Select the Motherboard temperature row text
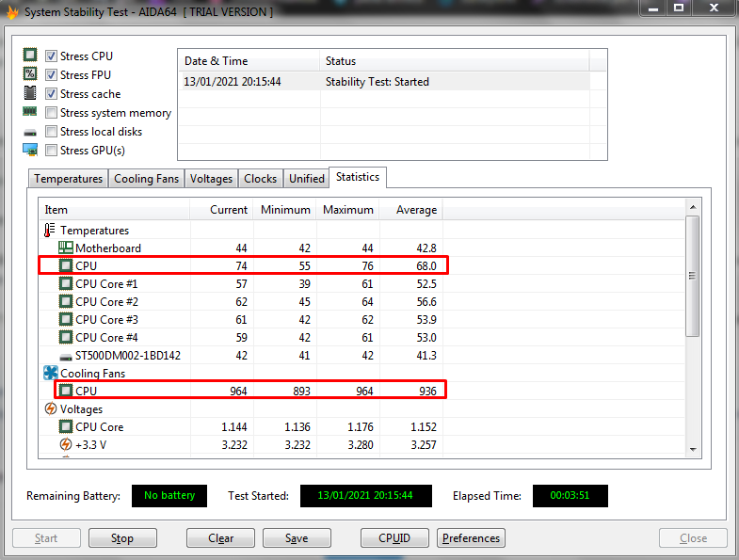 [108, 248]
